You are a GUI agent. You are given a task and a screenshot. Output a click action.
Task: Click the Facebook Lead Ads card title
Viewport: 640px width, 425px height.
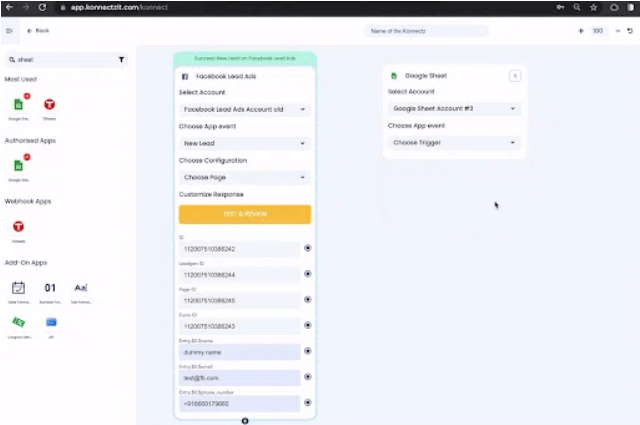click(x=226, y=76)
